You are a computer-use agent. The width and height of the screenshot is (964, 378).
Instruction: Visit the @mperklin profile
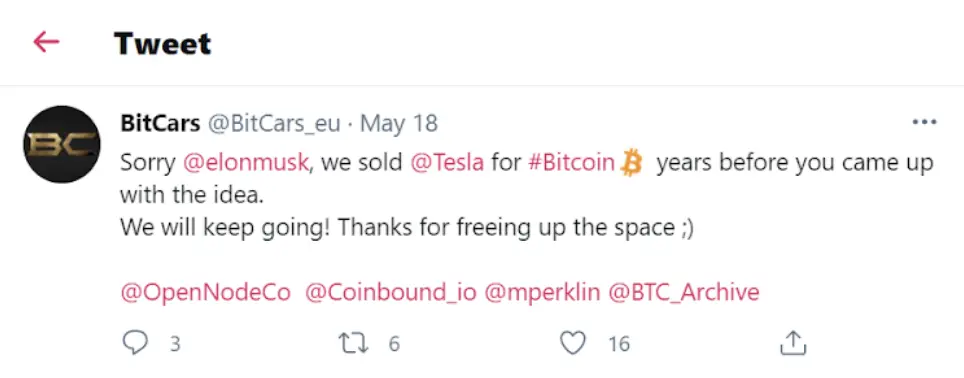point(542,293)
